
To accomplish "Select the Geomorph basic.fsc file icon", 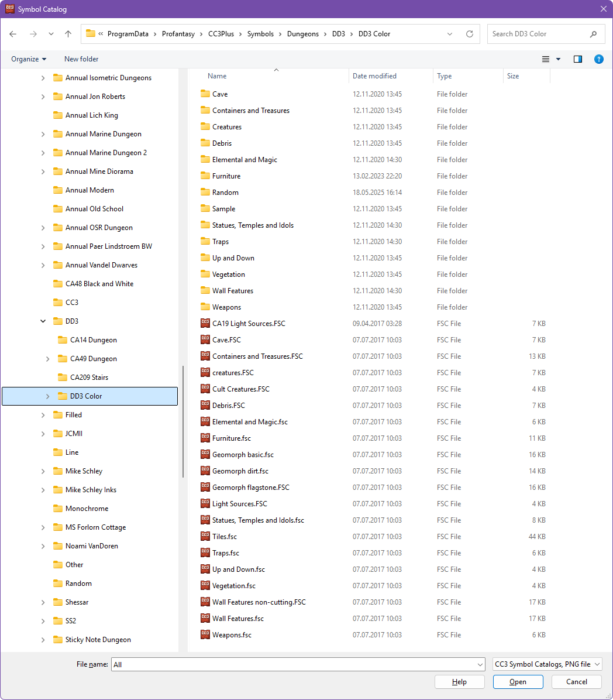I will click(205, 454).
